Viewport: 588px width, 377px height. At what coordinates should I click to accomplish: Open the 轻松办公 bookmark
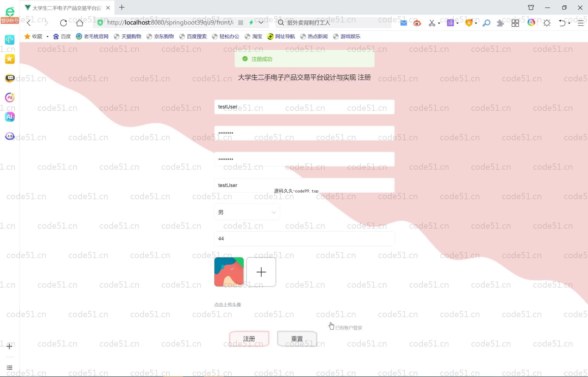click(x=226, y=36)
